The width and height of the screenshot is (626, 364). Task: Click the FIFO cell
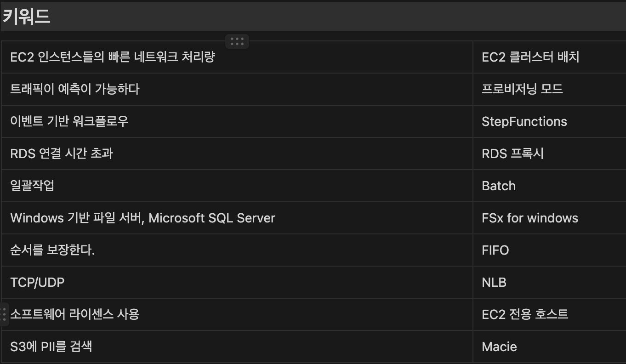(x=550, y=250)
